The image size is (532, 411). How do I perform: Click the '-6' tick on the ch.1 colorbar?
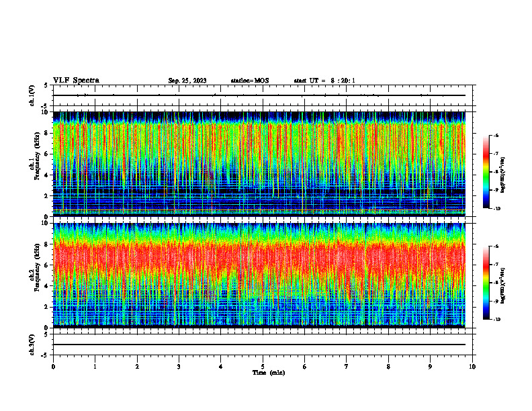(x=496, y=135)
